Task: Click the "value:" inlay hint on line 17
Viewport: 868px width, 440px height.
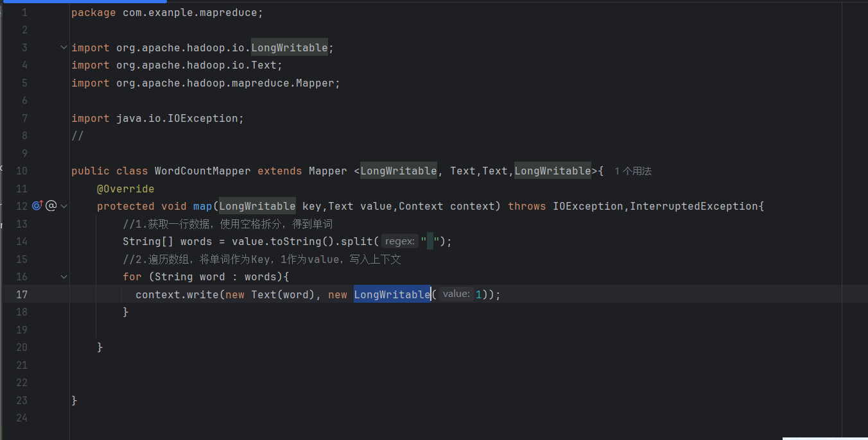Action: click(x=456, y=294)
